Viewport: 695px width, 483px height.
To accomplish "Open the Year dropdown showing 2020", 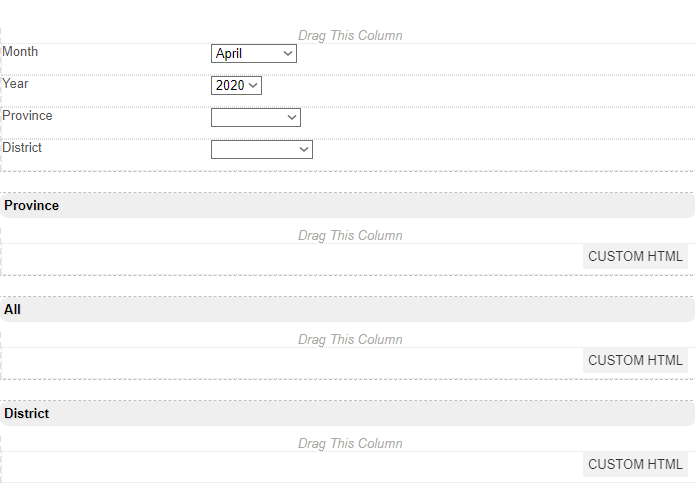I will (236, 86).
